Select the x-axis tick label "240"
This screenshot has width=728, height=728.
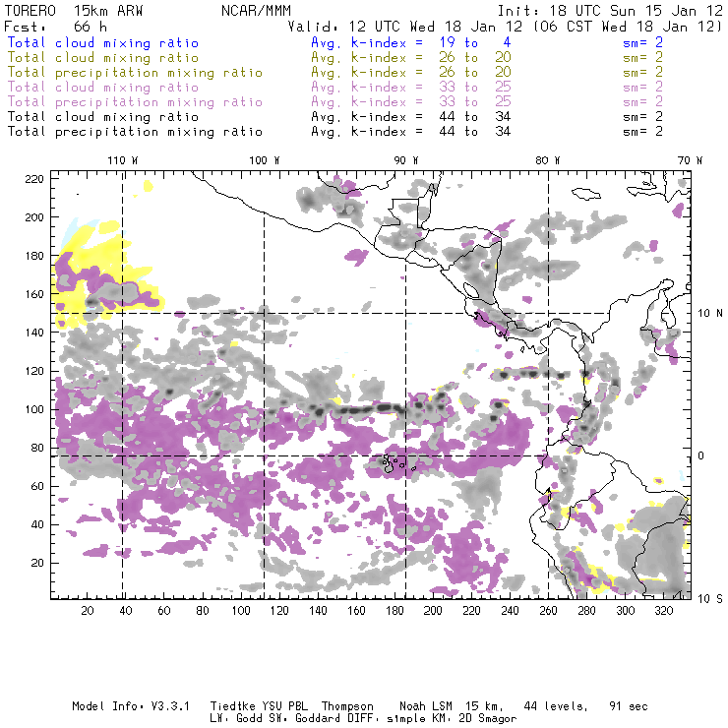pyautogui.click(x=510, y=611)
